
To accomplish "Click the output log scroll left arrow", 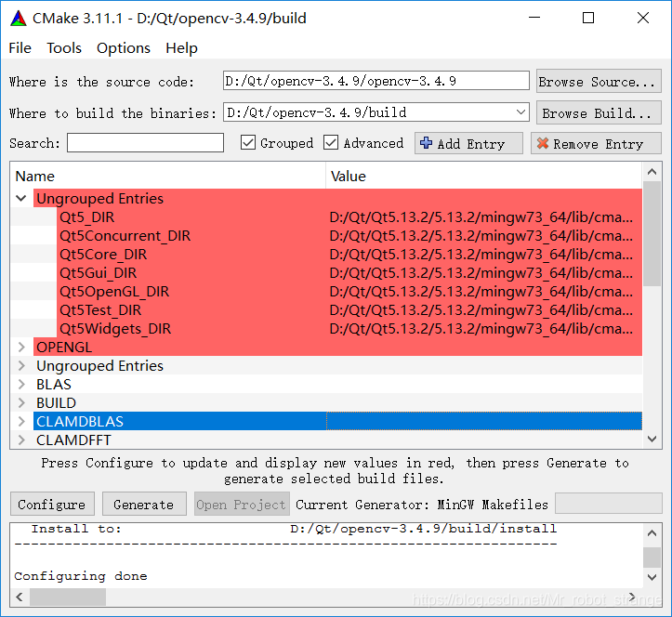I will [x=20, y=597].
